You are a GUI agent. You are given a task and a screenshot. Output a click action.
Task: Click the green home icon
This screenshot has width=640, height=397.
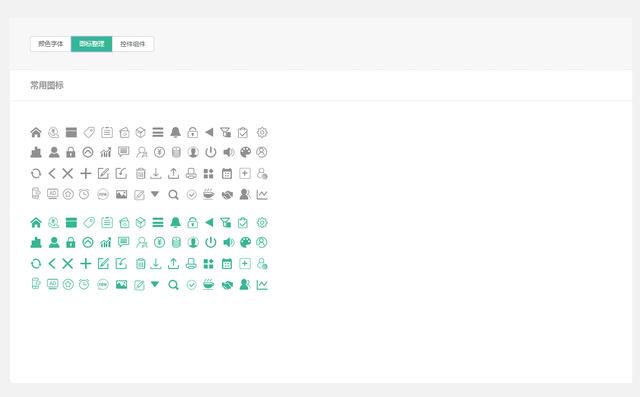pyautogui.click(x=36, y=222)
